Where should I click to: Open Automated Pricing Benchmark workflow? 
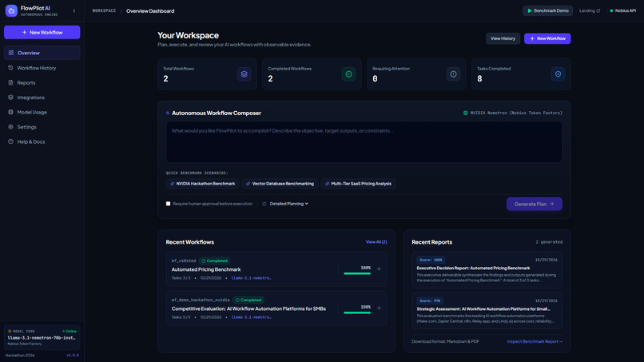pos(206,269)
